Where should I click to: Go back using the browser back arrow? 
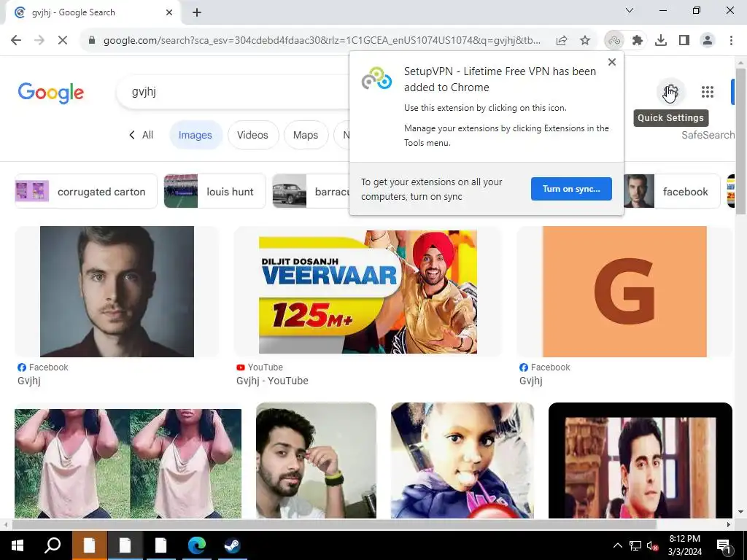tap(16, 41)
